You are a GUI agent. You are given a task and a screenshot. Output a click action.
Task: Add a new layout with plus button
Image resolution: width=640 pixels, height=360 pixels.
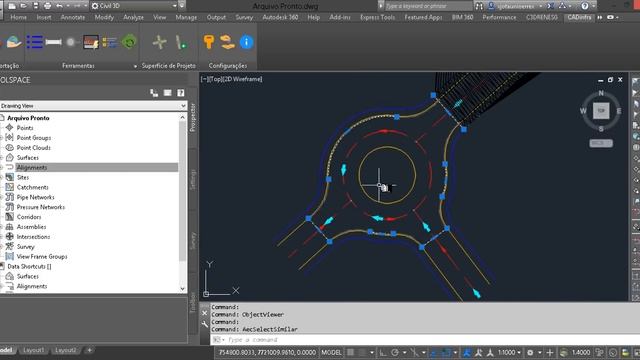pos(89,350)
